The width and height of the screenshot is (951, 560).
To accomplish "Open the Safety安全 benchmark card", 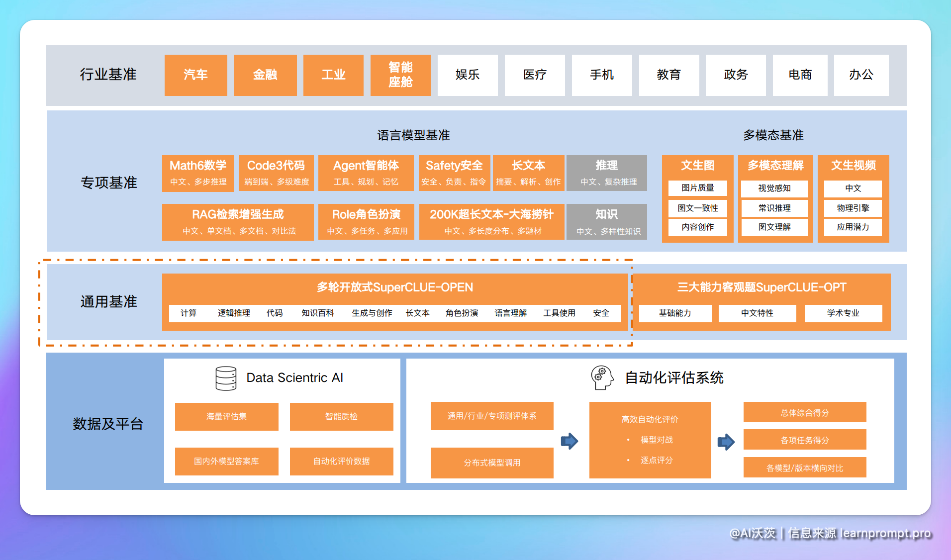I will tap(455, 173).
